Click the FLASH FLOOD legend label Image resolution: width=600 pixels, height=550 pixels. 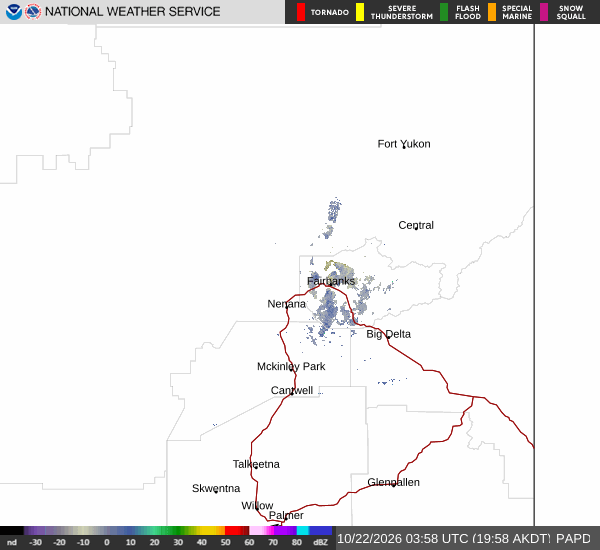[x=468, y=13]
